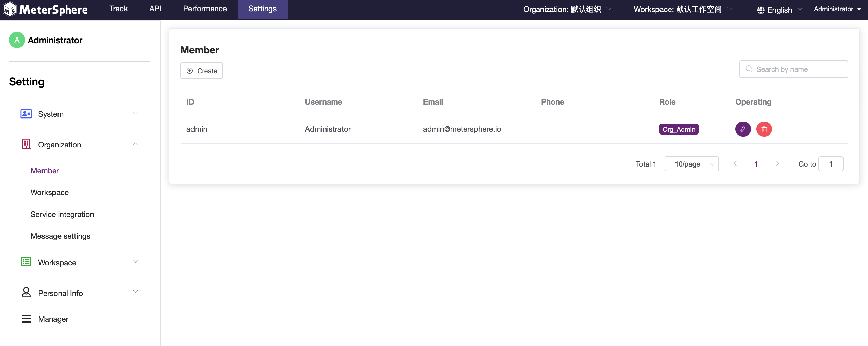The width and height of the screenshot is (868, 346).
Task: Click the System card icon in sidebar
Action: coord(26,114)
